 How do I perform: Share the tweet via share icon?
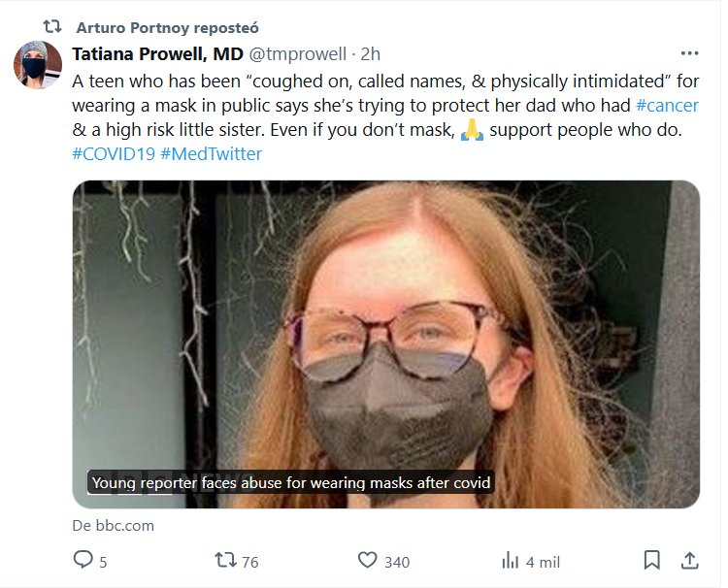click(x=689, y=561)
